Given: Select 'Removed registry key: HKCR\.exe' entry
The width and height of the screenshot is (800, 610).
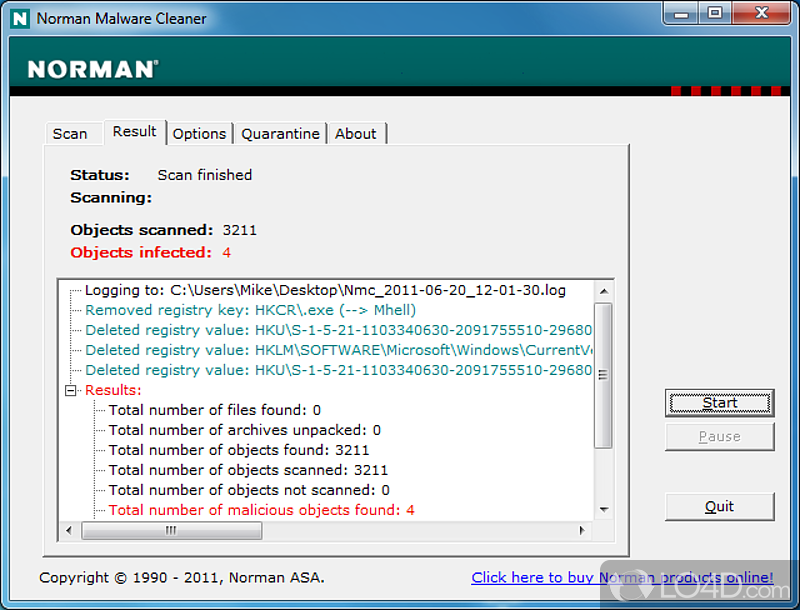Looking at the screenshot, I should click(250, 310).
